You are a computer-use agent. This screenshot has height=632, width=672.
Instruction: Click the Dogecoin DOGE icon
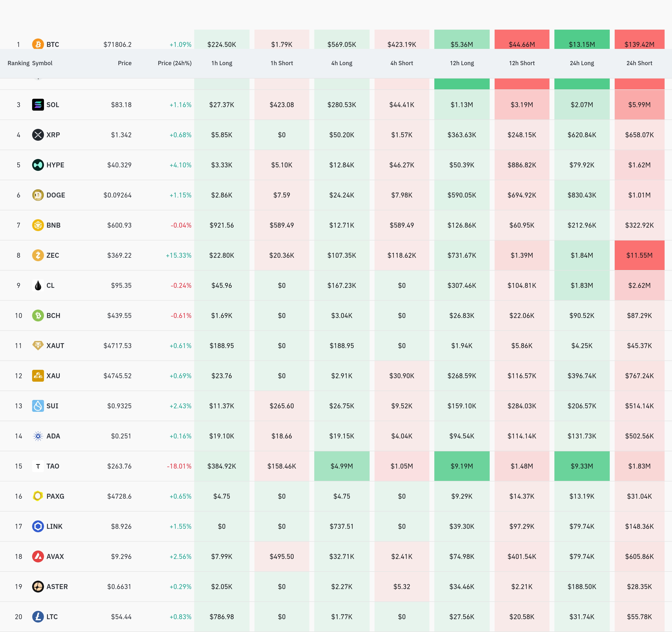pyautogui.click(x=38, y=195)
